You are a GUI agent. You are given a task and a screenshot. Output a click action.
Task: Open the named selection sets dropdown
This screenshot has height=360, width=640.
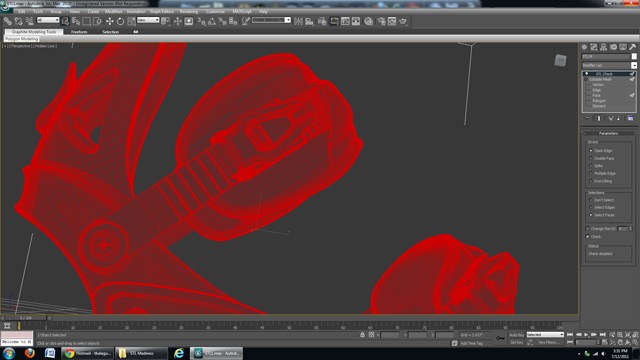pyautogui.click(x=271, y=20)
